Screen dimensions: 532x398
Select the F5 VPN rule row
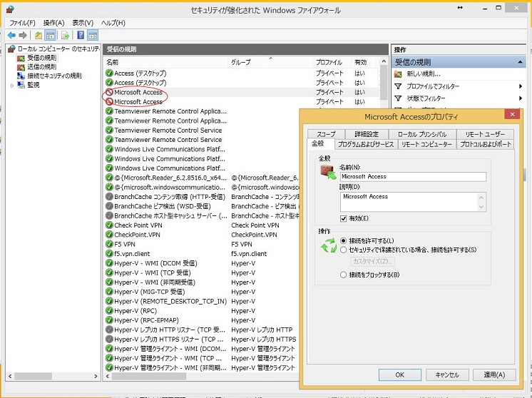click(202, 245)
